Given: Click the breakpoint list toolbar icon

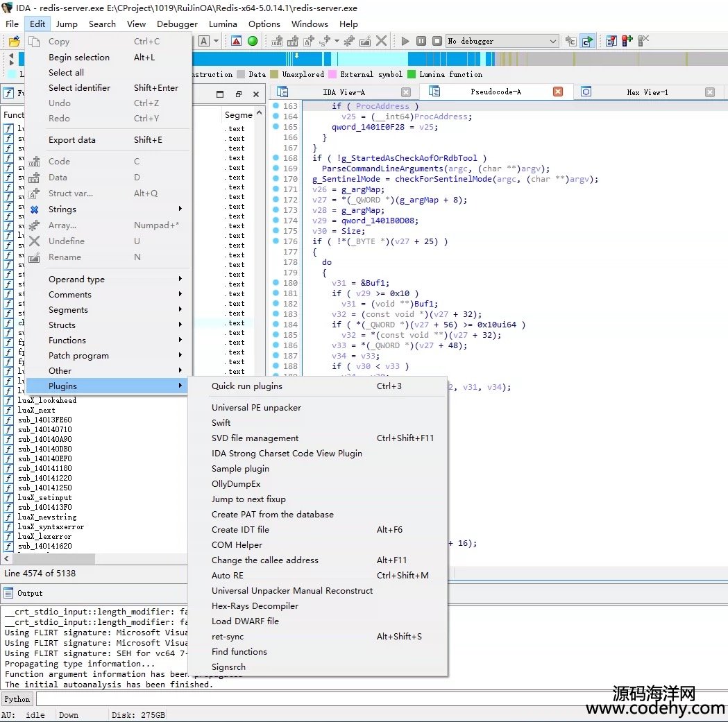Looking at the screenshot, I should tap(611, 41).
